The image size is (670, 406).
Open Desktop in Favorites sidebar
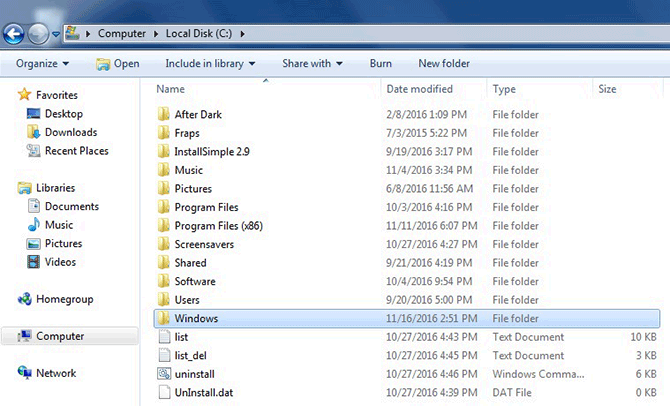64,114
